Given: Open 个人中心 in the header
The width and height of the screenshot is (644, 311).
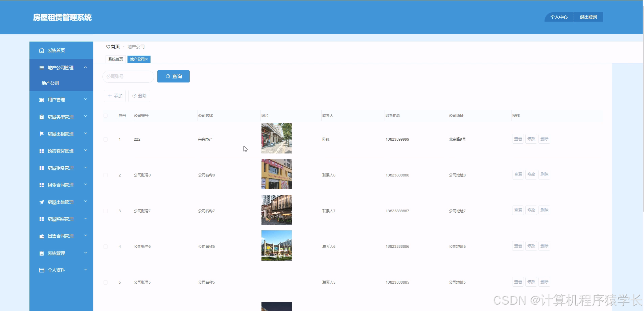Looking at the screenshot, I should tap(559, 17).
